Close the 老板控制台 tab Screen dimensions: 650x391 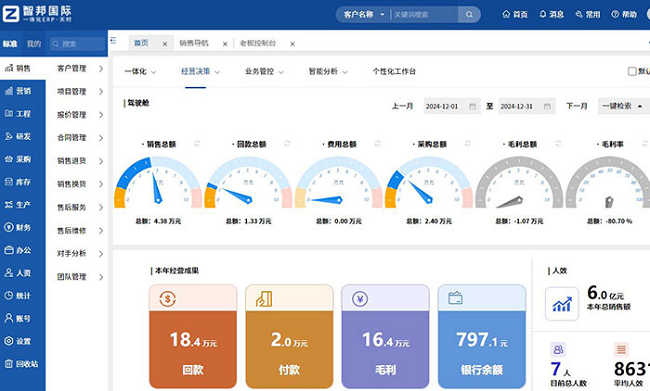coord(292,44)
